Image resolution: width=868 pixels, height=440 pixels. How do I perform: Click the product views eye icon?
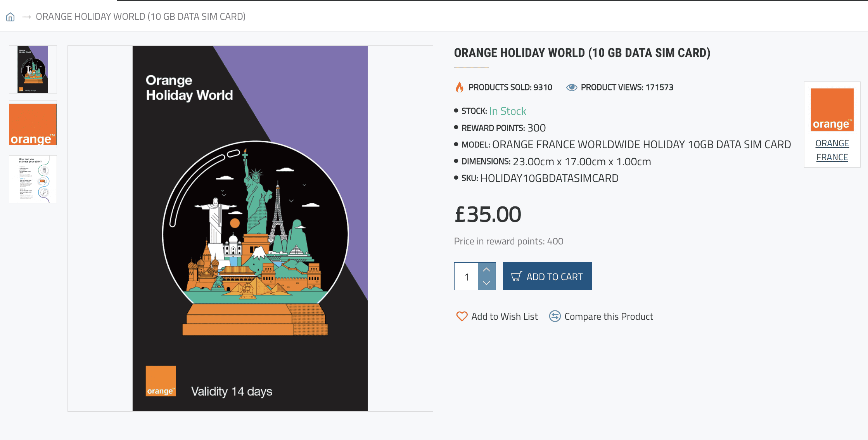pos(571,88)
